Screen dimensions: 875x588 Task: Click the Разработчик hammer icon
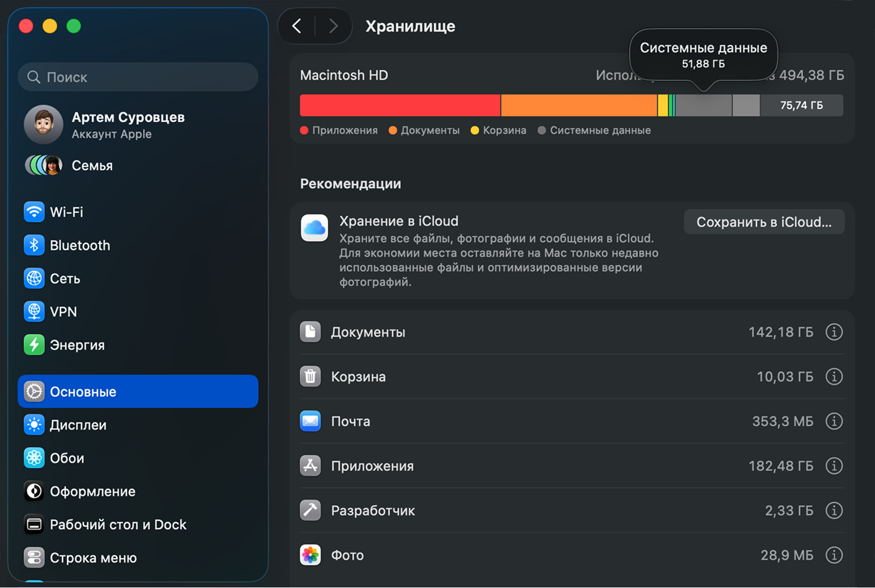pyautogui.click(x=311, y=510)
